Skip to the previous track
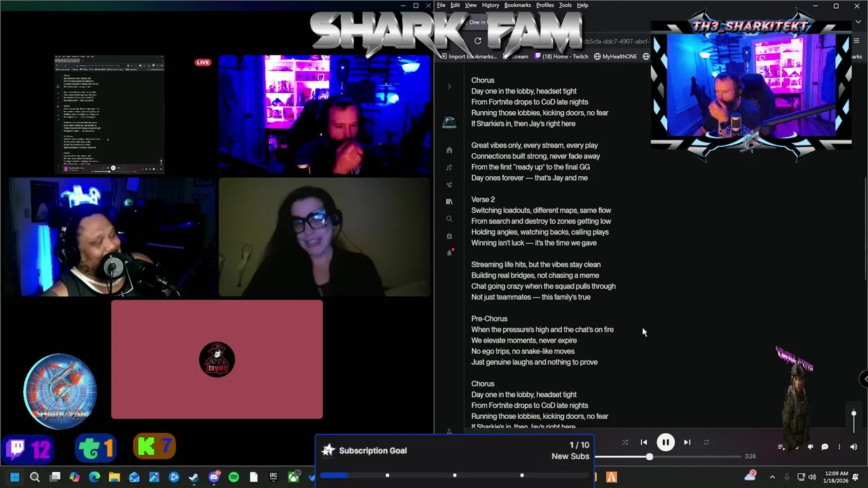The image size is (868, 488). click(644, 443)
